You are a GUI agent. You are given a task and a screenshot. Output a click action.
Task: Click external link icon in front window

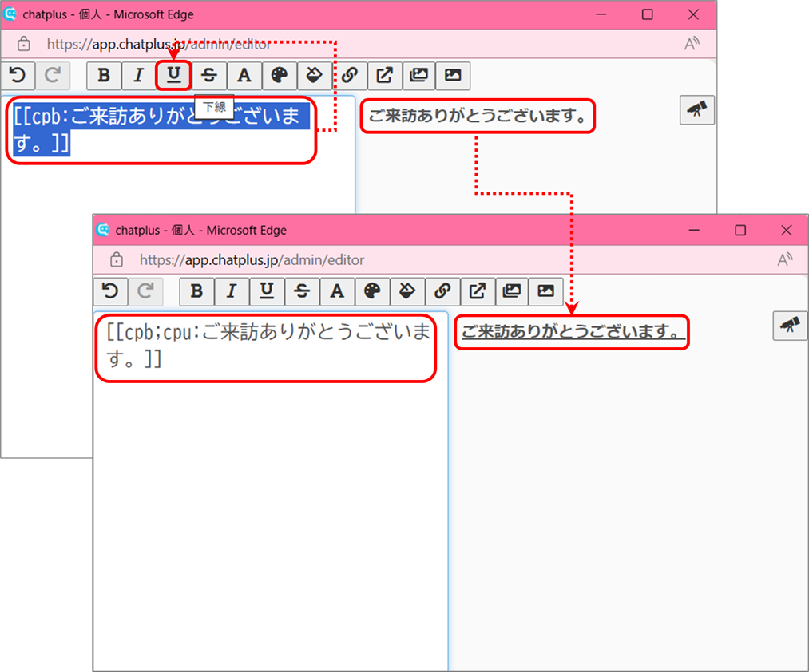[x=478, y=291]
